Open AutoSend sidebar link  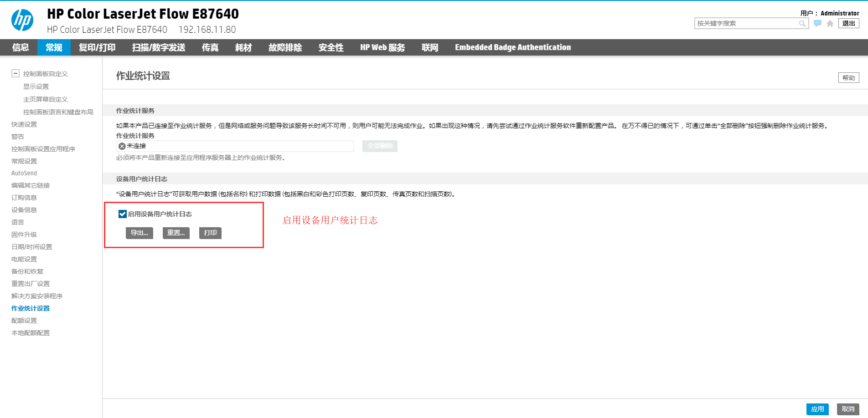tap(24, 173)
